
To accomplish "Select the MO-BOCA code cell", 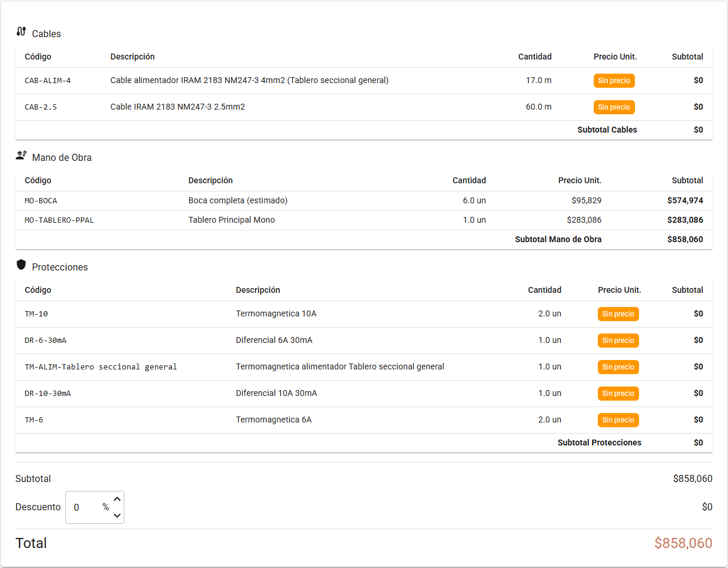I will [41, 201].
